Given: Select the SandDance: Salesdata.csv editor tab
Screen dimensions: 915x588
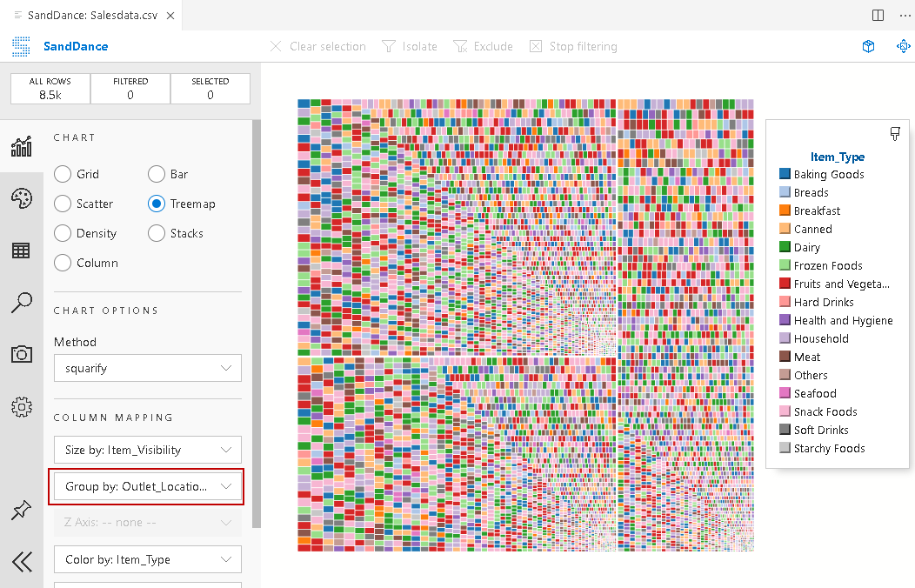Looking at the screenshot, I should click(x=91, y=15).
